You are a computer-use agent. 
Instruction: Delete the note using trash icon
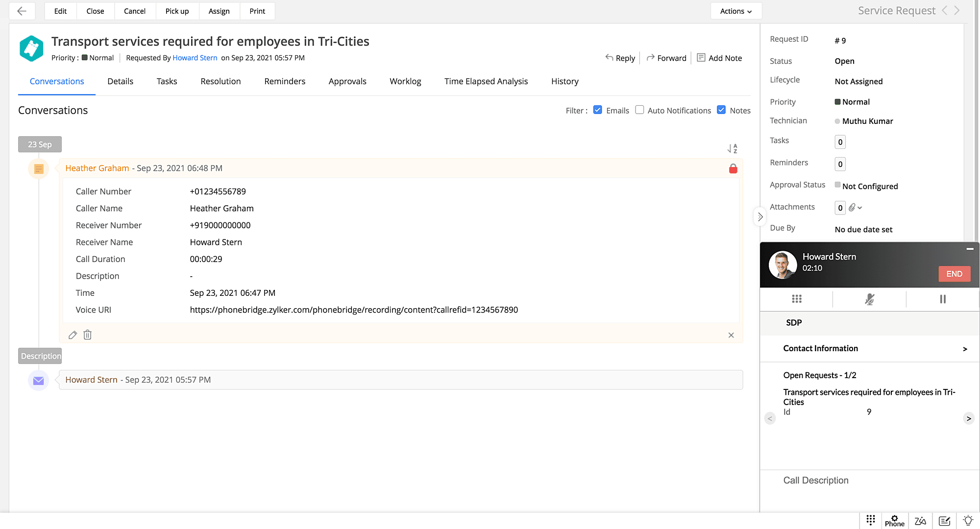pyautogui.click(x=87, y=335)
